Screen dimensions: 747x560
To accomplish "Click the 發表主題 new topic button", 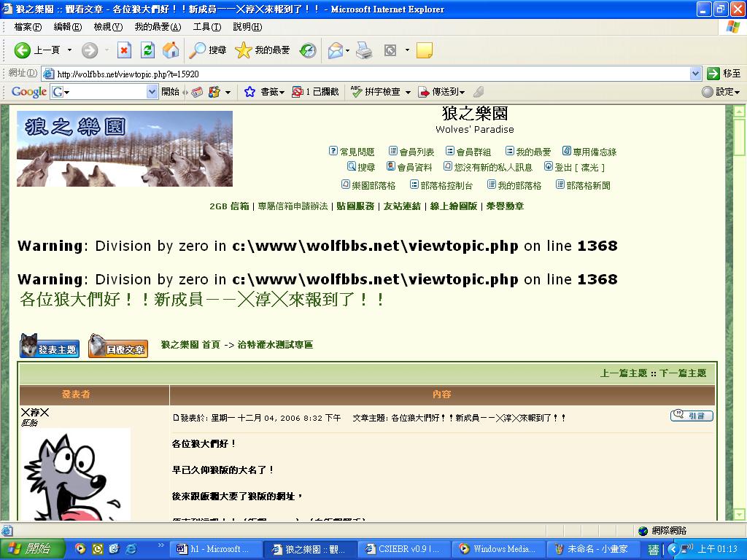I will (49, 347).
